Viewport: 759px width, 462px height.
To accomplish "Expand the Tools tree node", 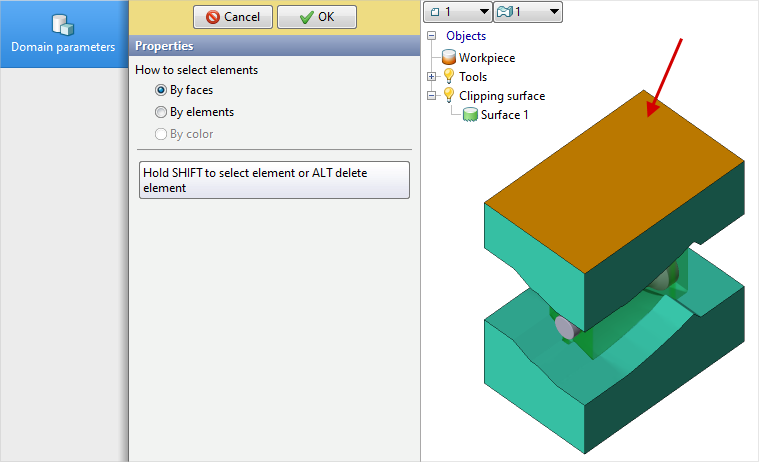I will pyautogui.click(x=432, y=77).
